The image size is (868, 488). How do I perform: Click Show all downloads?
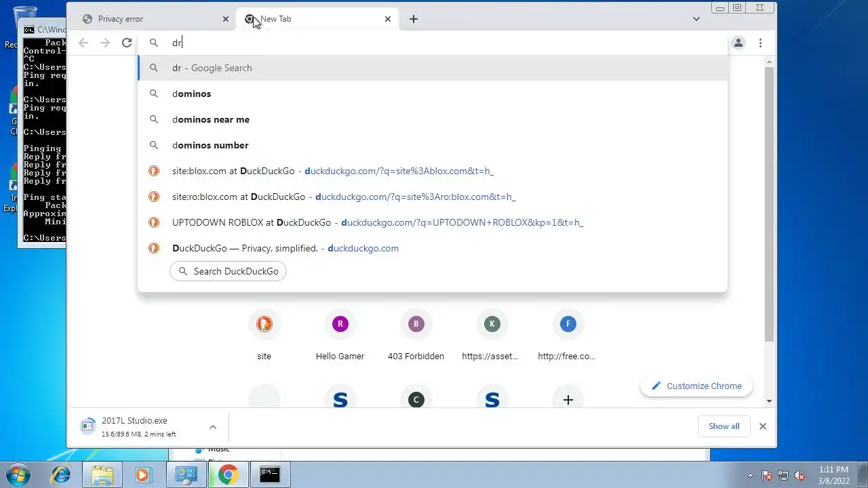click(x=724, y=426)
